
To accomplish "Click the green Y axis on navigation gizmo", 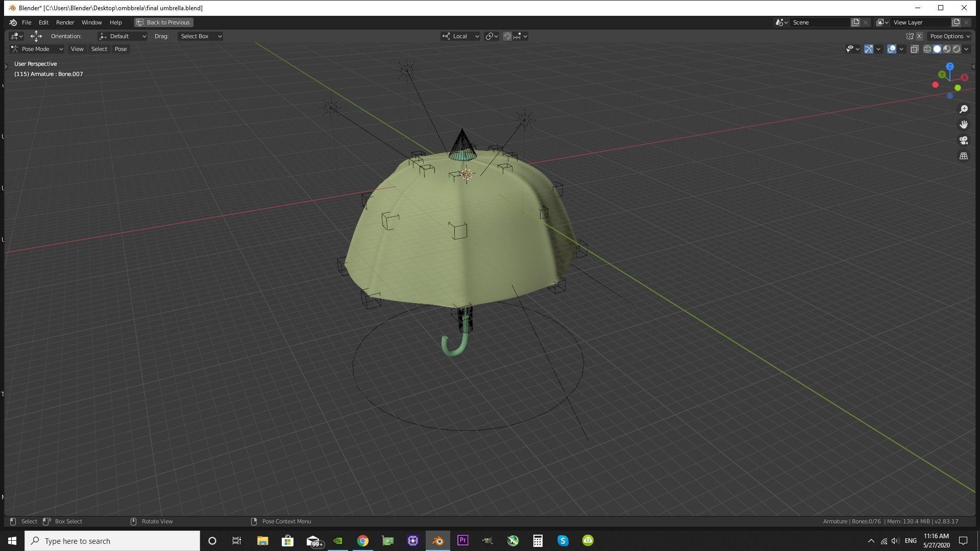I will 942,74.
